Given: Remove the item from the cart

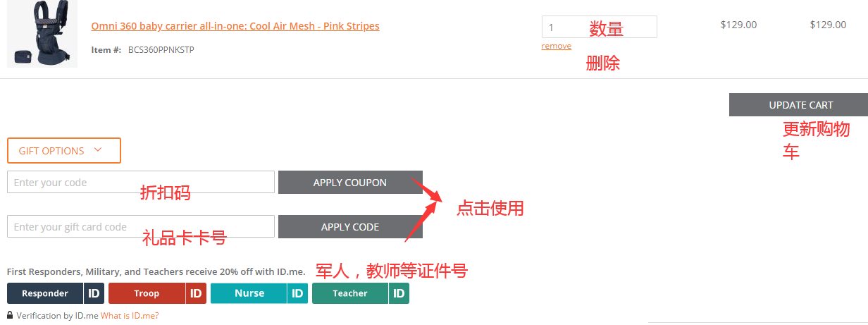Looking at the screenshot, I should click(557, 46).
